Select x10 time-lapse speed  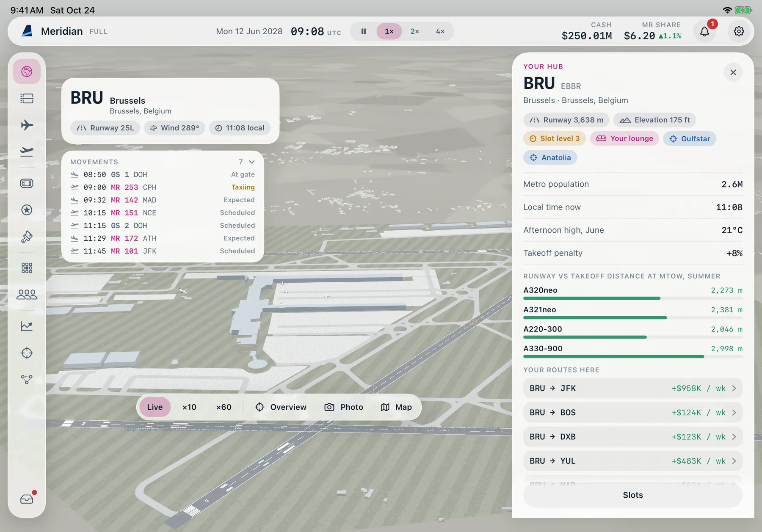coord(189,407)
